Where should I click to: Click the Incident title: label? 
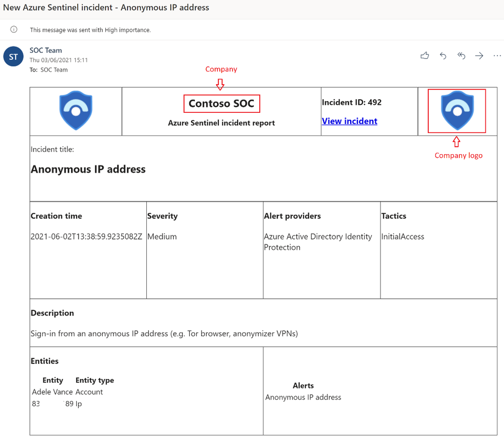[52, 149]
